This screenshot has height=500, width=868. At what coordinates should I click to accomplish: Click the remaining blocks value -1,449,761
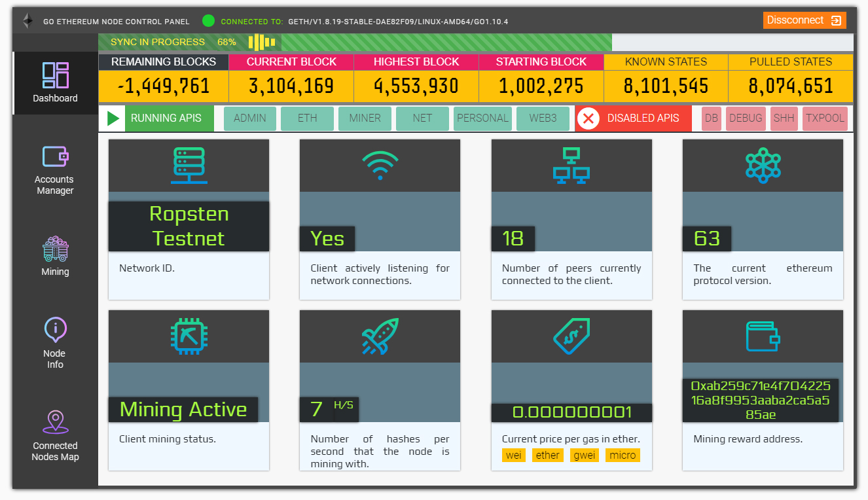click(x=164, y=86)
